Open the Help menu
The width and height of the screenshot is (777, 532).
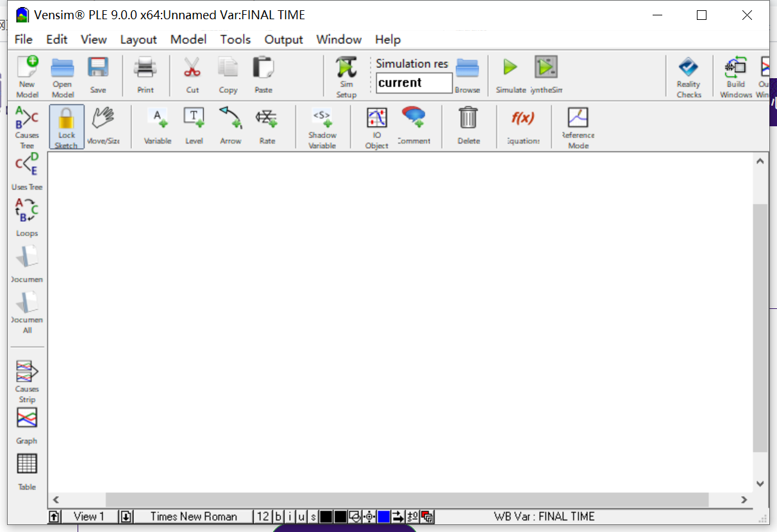click(x=388, y=39)
